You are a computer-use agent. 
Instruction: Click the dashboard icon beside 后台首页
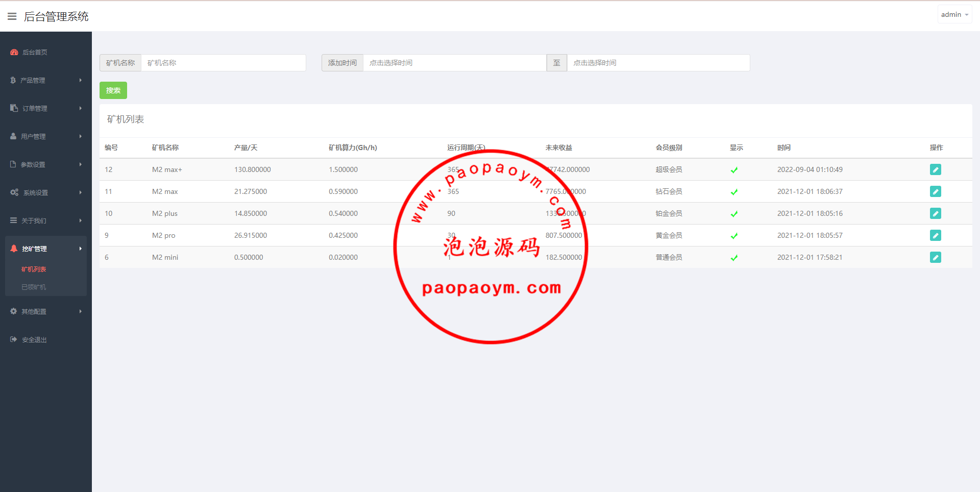tap(14, 52)
